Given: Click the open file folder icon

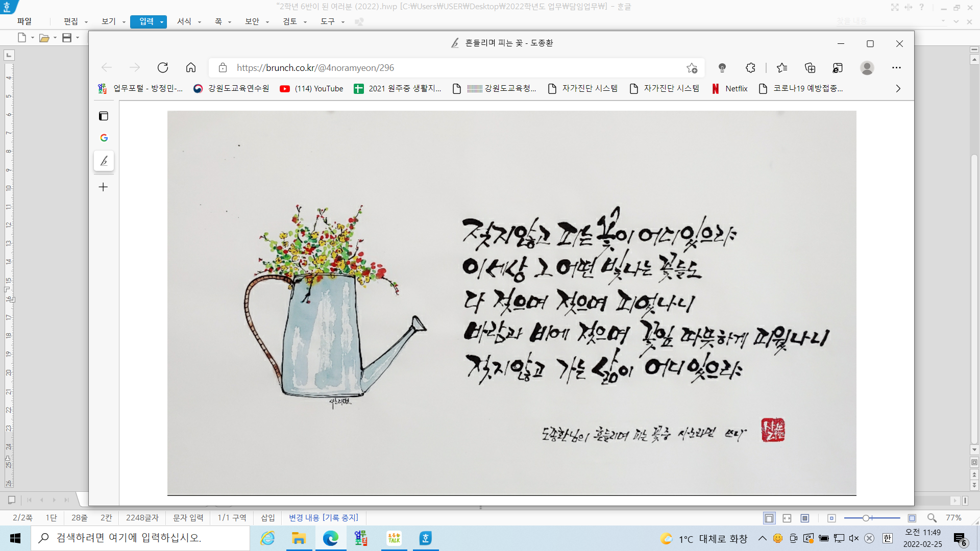Looking at the screenshot, I should click(44, 37).
